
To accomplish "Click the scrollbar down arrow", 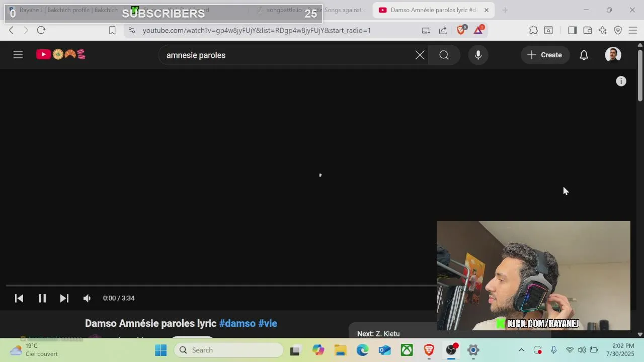I will (x=640, y=334).
